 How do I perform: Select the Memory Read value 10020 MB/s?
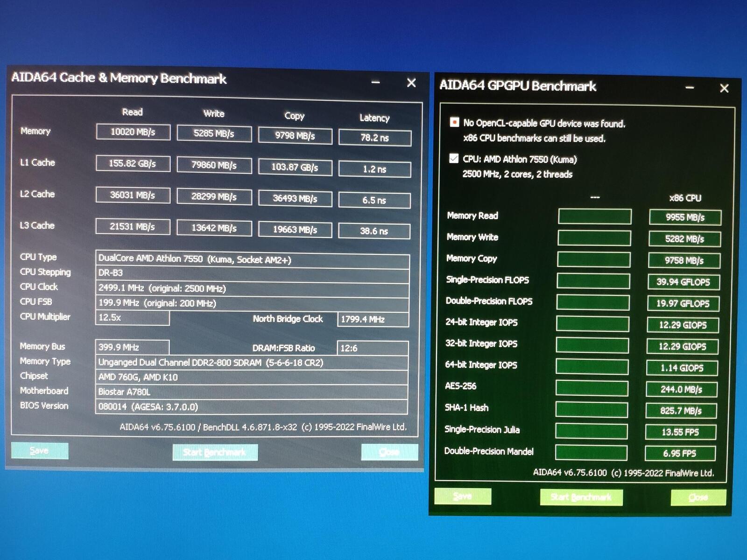133,132
